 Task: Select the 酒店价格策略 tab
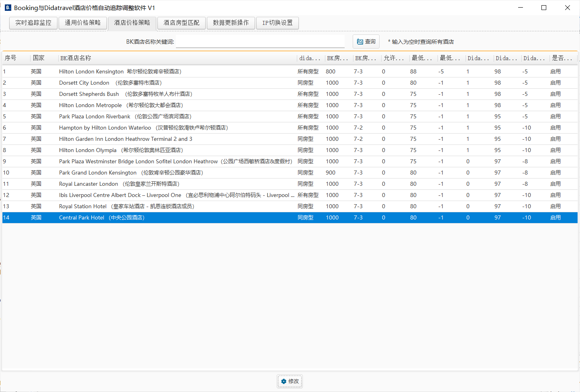tap(132, 23)
